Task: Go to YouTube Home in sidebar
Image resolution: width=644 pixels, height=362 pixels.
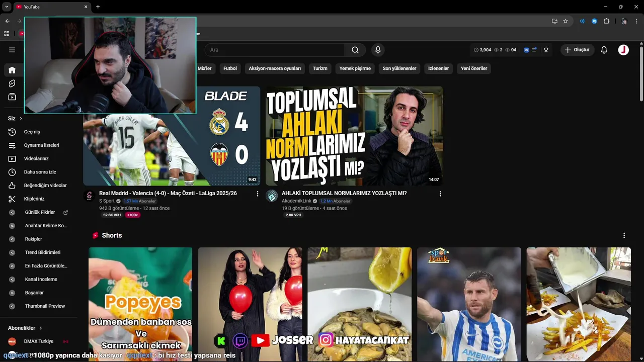Action: click(x=12, y=70)
